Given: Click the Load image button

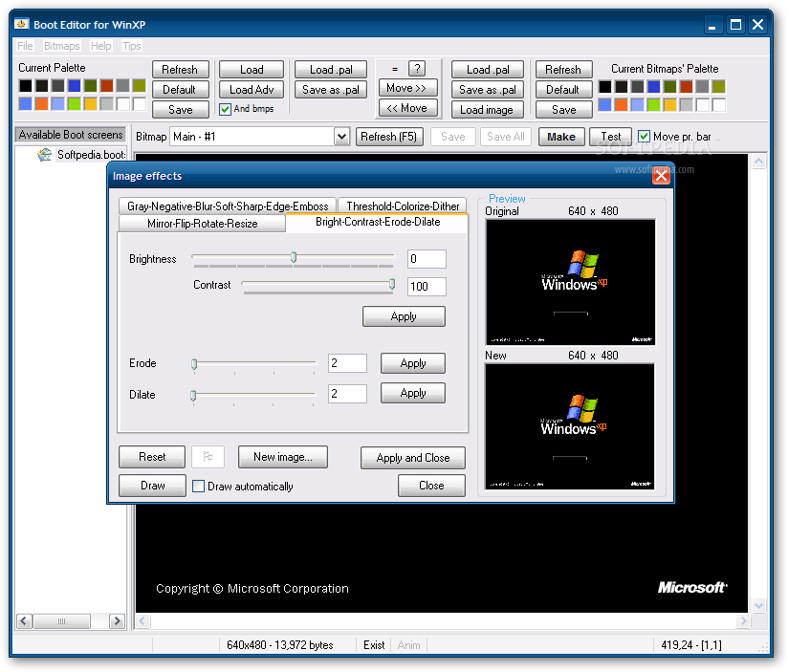Looking at the screenshot, I should (x=487, y=110).
